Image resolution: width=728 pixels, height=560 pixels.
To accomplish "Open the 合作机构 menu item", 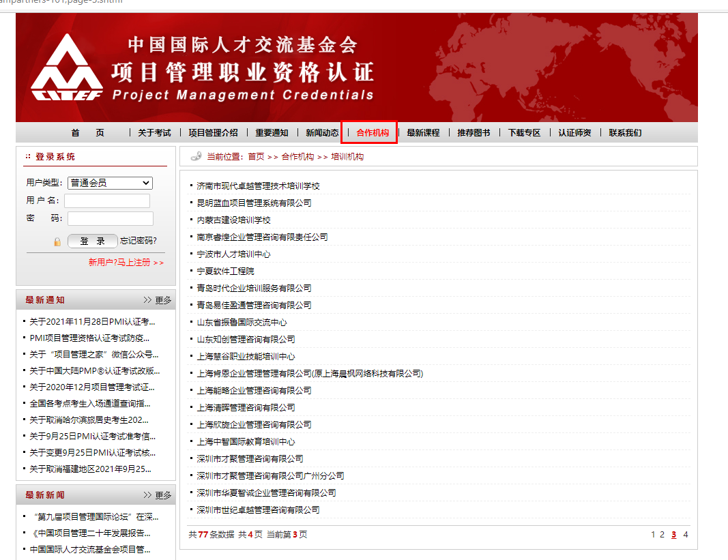I will [373, 133].
